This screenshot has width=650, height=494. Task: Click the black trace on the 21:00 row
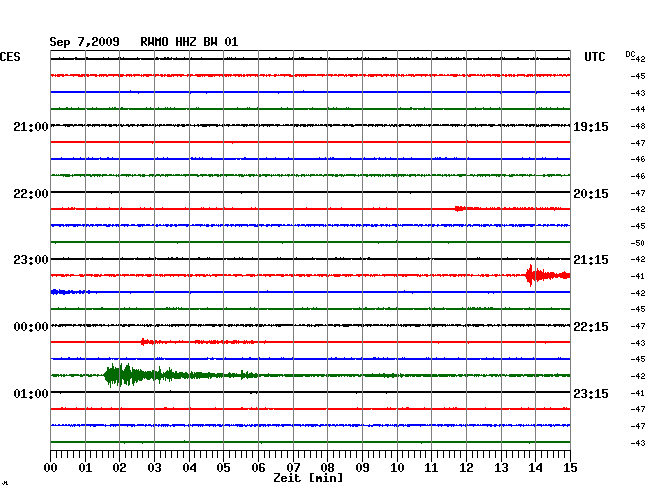(310, 125)
